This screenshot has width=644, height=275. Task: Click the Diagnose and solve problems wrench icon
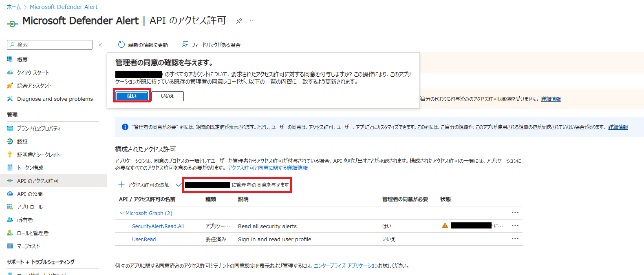pyautogui.click(x=10, y=99)
